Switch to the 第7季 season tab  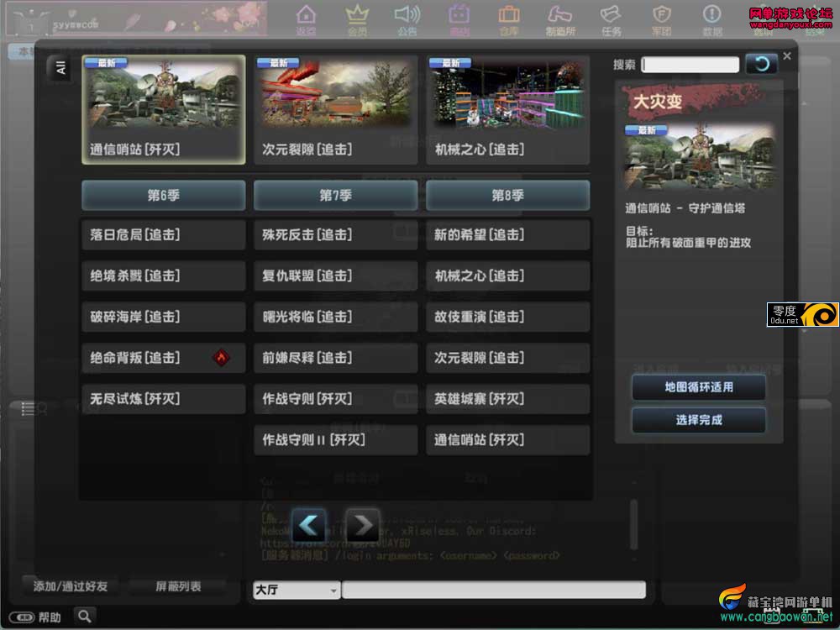(x=336, y=195)
